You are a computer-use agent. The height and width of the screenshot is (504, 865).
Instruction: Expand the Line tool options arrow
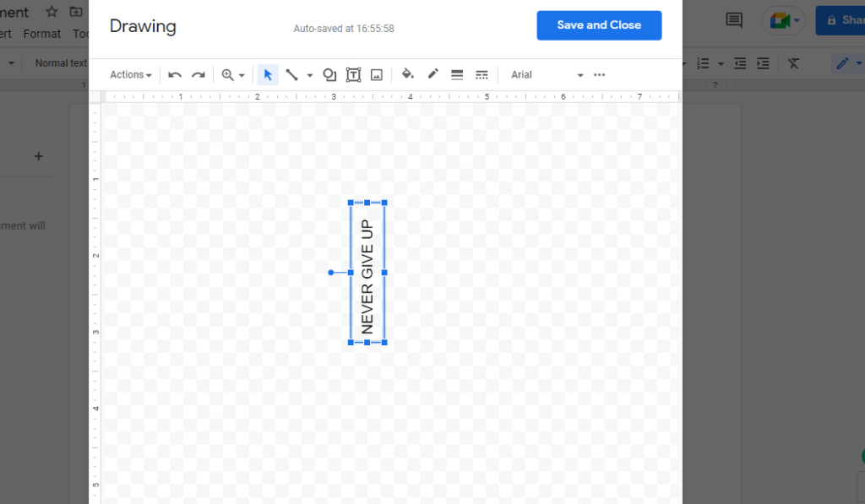309,74
